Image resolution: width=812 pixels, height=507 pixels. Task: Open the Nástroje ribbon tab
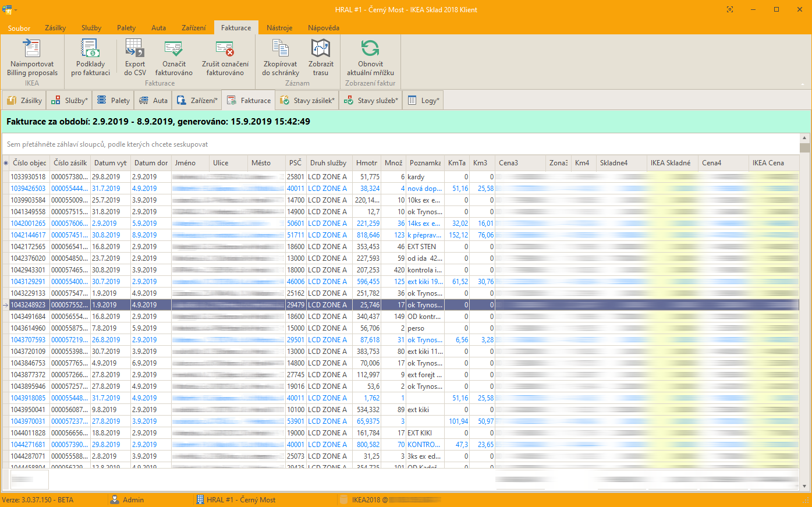279,28
